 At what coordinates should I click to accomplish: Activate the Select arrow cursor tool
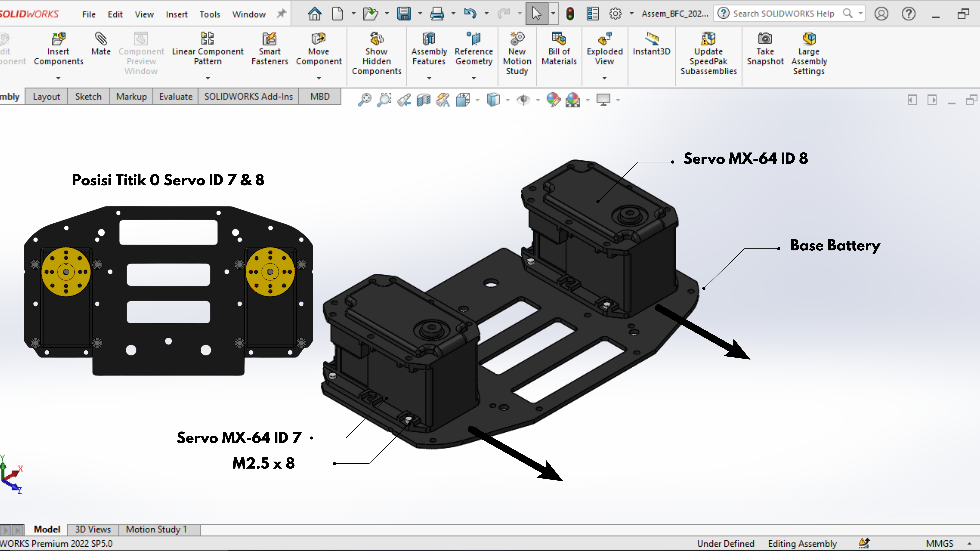[536, 14]
